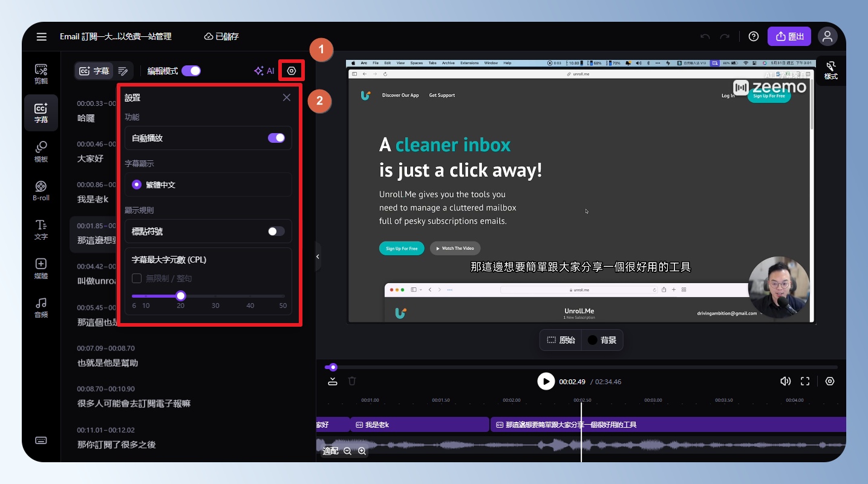
Task: Switch to the 字幕 subtitles tab
Action: [94, 71]
